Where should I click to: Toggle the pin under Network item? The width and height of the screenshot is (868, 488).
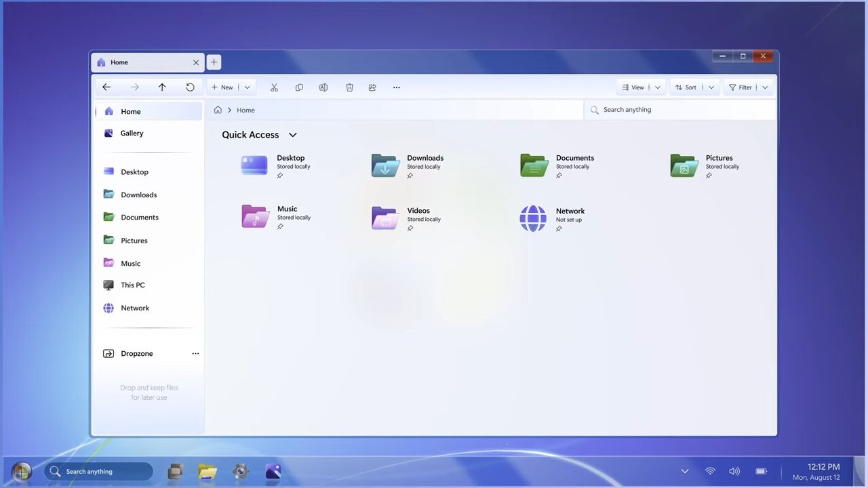pos(559,229)
